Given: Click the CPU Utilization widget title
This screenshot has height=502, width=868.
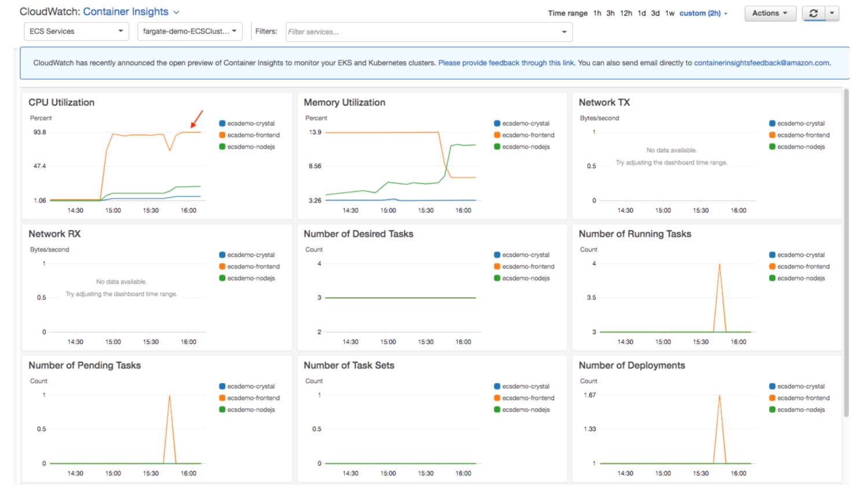Looking at the screenshot, I should tap(61, 102).
